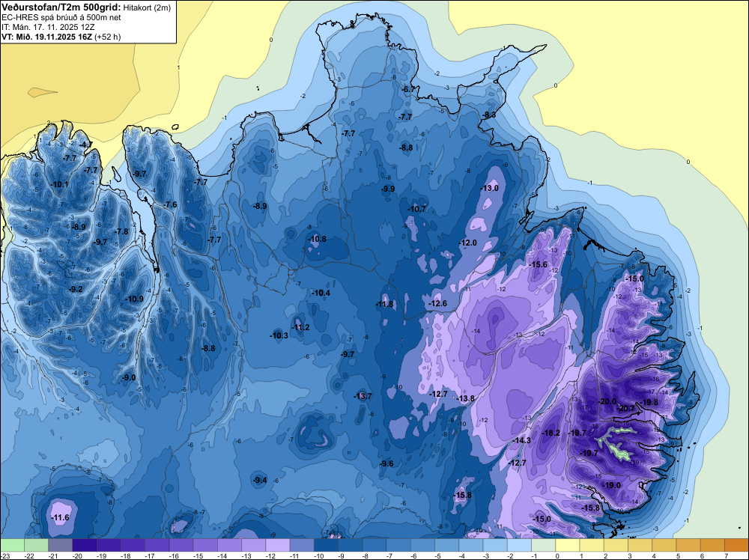This screenshot has height=560, width=749.
Task: Click the -19.0 temperature value
Action: tap(612, 486)
